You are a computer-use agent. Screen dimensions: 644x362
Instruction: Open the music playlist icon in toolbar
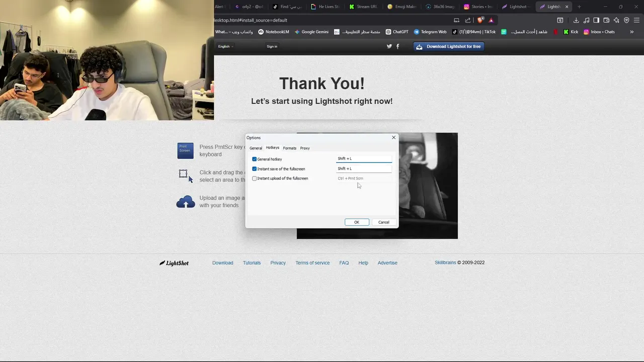(587, 20)
